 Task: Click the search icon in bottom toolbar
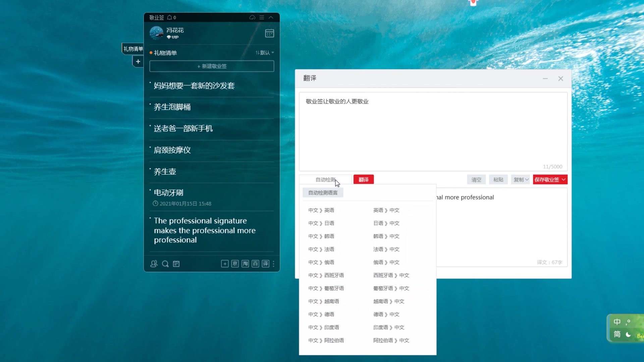point(165,263)
